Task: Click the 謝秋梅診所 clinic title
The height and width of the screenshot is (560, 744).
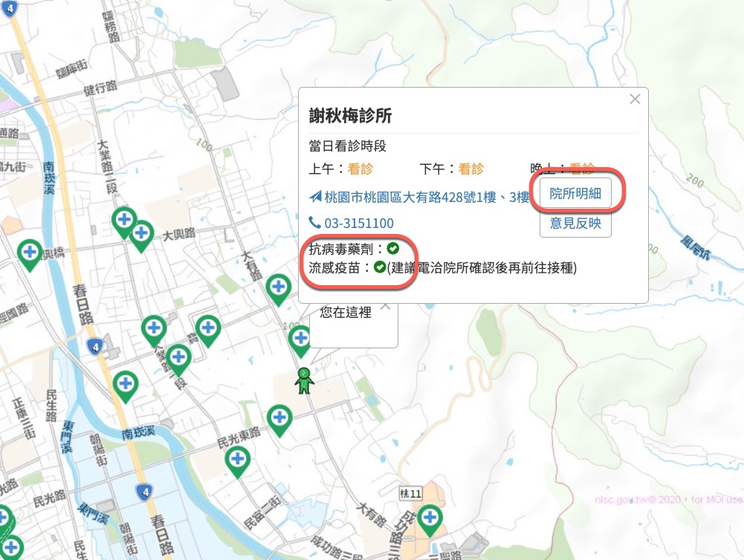Action: pos(350,115)
